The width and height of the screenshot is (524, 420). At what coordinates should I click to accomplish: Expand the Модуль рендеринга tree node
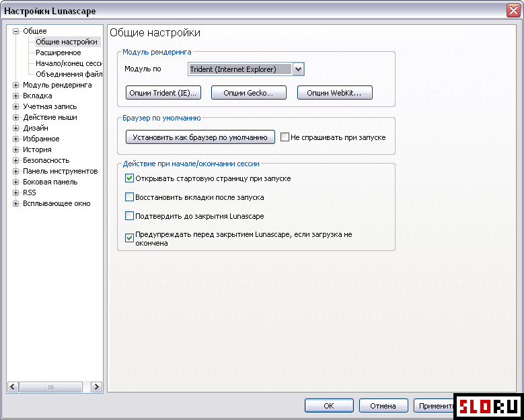pos(15,85)
